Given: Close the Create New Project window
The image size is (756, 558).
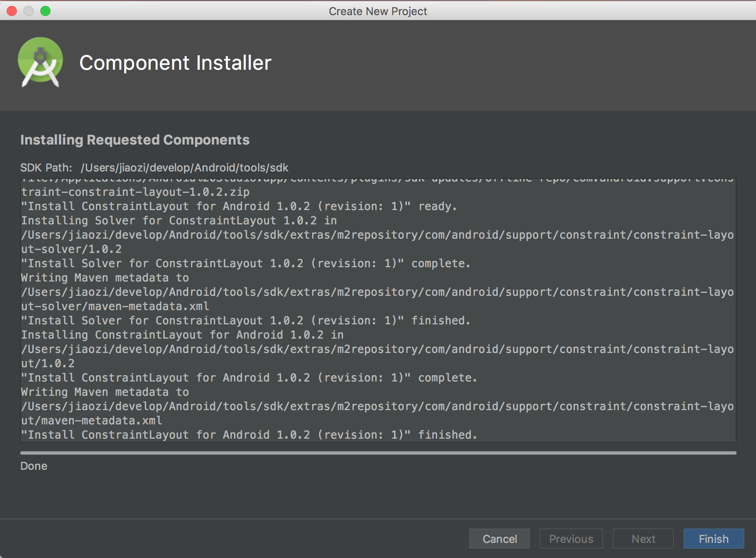Looking at the screenshot, I should pos(12,11).
